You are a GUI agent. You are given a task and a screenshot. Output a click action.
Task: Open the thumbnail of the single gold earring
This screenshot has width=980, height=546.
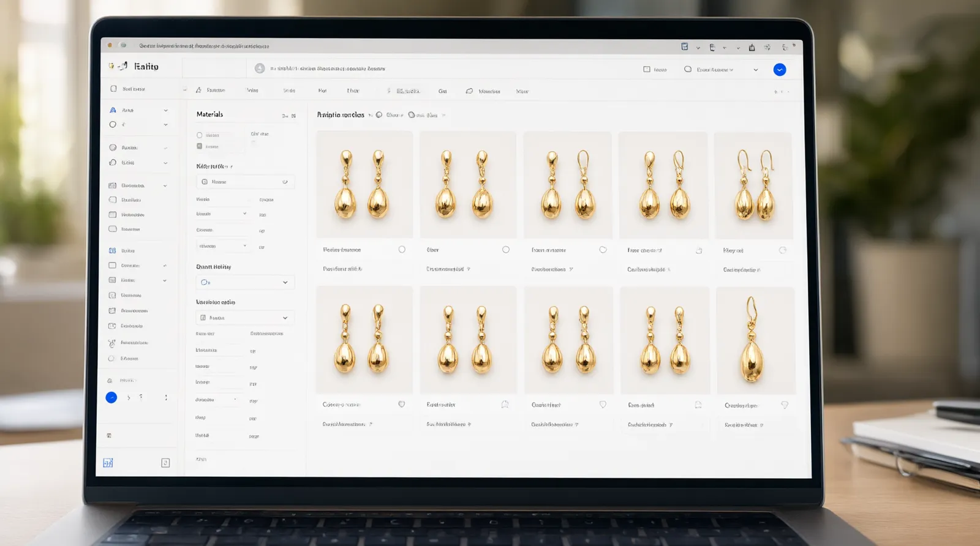(755, 340)
